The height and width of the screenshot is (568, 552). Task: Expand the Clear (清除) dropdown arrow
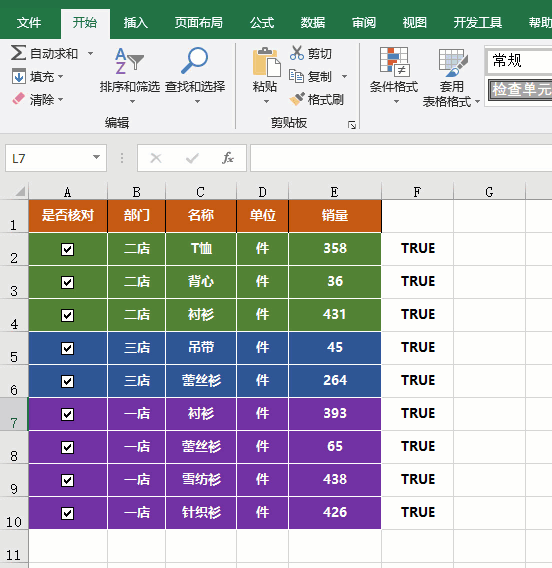click(x=60, y=99)
